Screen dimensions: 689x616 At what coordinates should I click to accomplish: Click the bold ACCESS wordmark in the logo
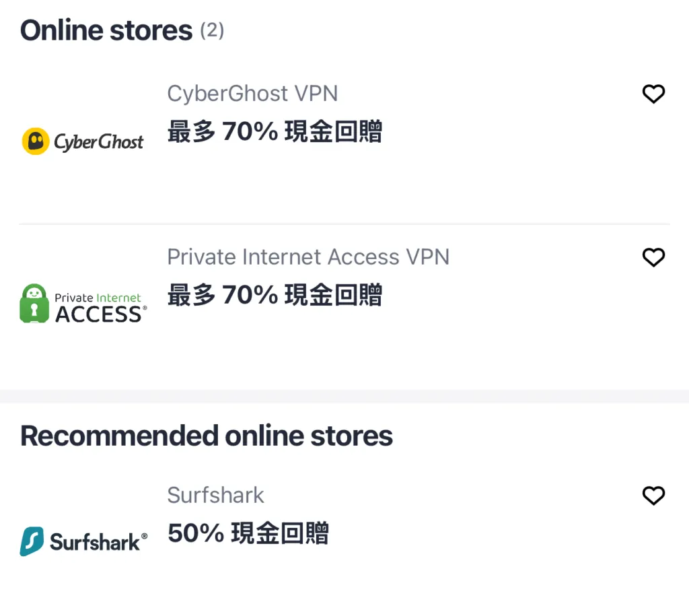pos(98,314)
